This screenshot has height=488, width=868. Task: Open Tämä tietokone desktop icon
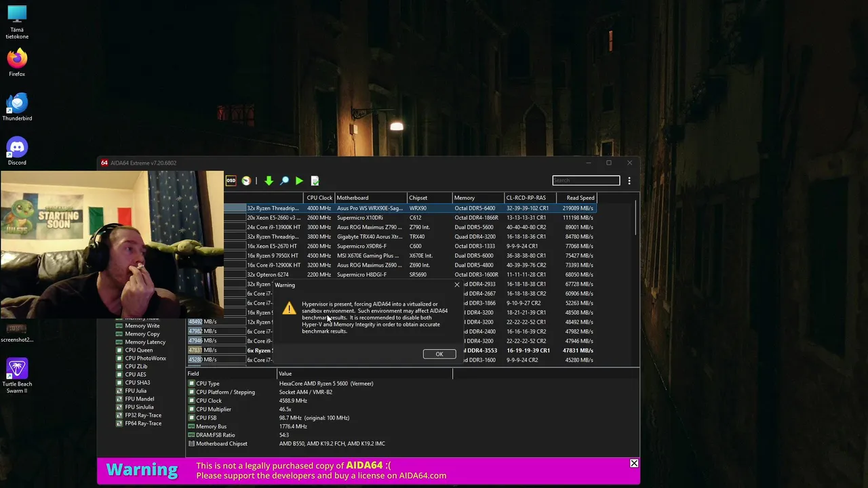tap(17, 22)
